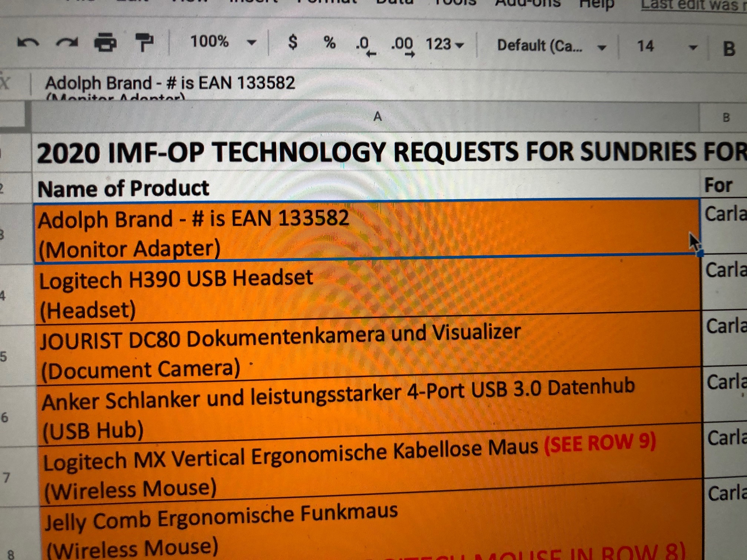747x560 pixels.
Task: Decrease decimal places icon
Action: 365,46
